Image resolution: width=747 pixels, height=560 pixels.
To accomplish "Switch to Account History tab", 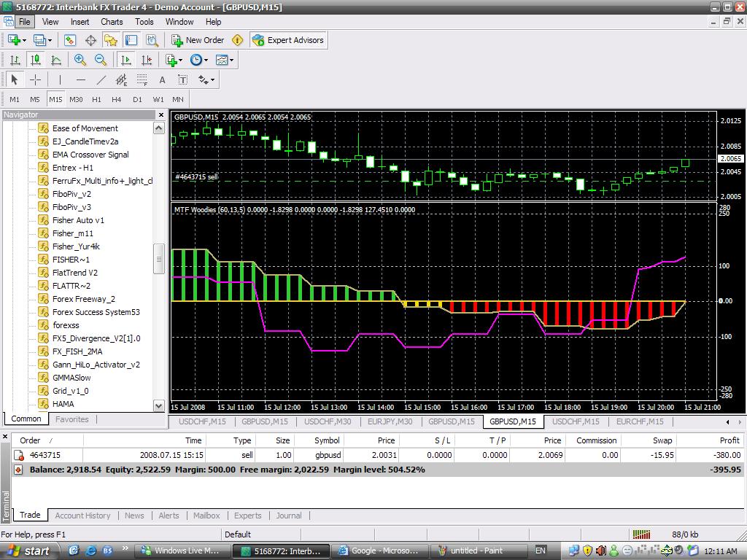I will [x=82, y=516].
